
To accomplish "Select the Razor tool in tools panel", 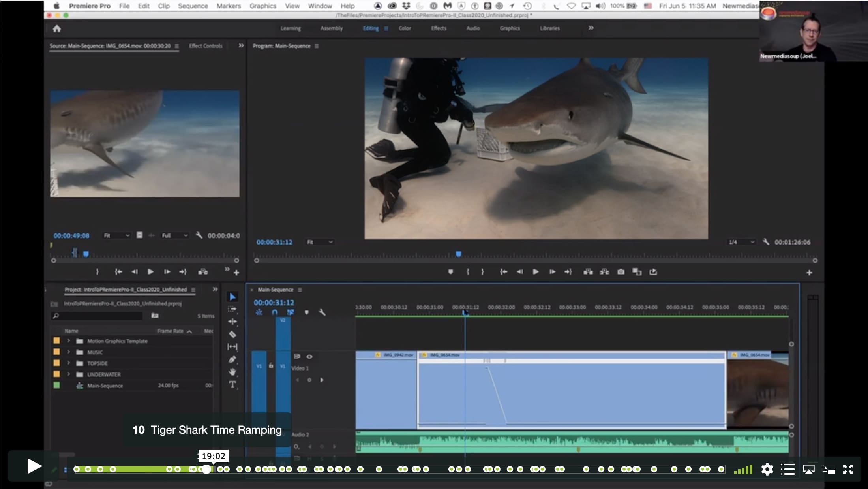I will (232, 335).
